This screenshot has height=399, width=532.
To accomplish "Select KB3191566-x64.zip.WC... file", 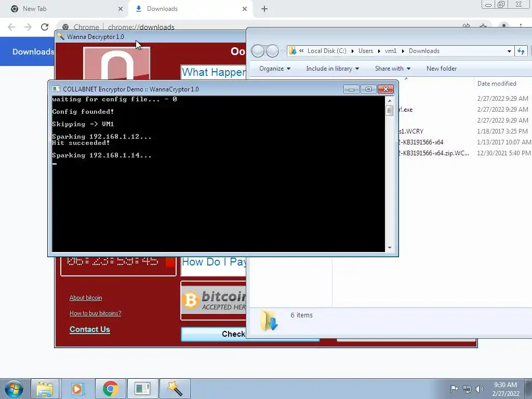I will [434, 153].
